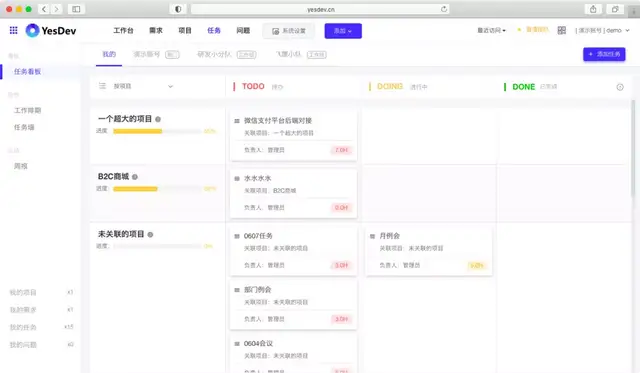Screen dimensions: 640x373
Task: Open Safari's tab overview button
Action: pyautogui.click(x=615, y=9)
